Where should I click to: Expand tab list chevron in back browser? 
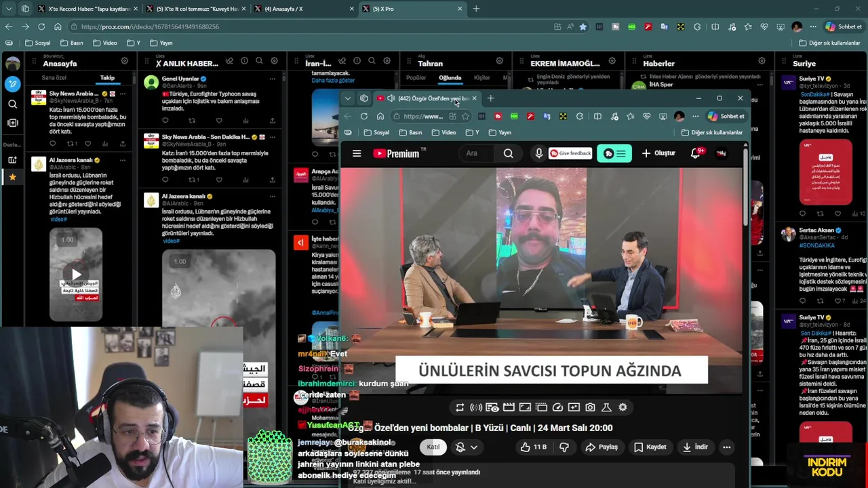(x=9, y=9)
